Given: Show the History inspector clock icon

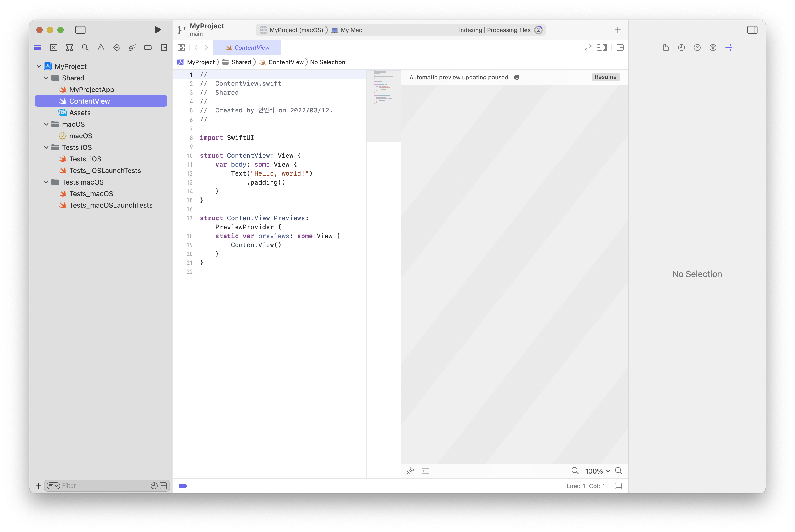Looking at the screenshot, I should 681,48.
